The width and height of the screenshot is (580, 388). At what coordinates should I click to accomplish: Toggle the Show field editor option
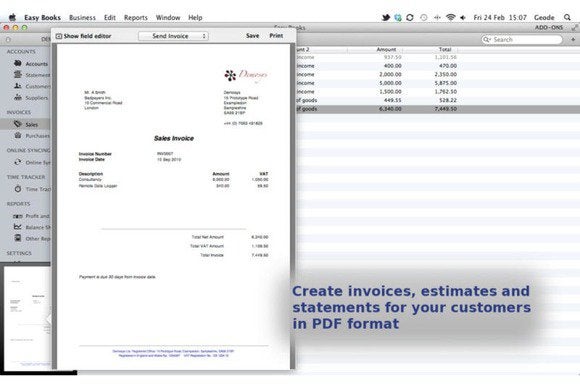click(x=83, y=36)
